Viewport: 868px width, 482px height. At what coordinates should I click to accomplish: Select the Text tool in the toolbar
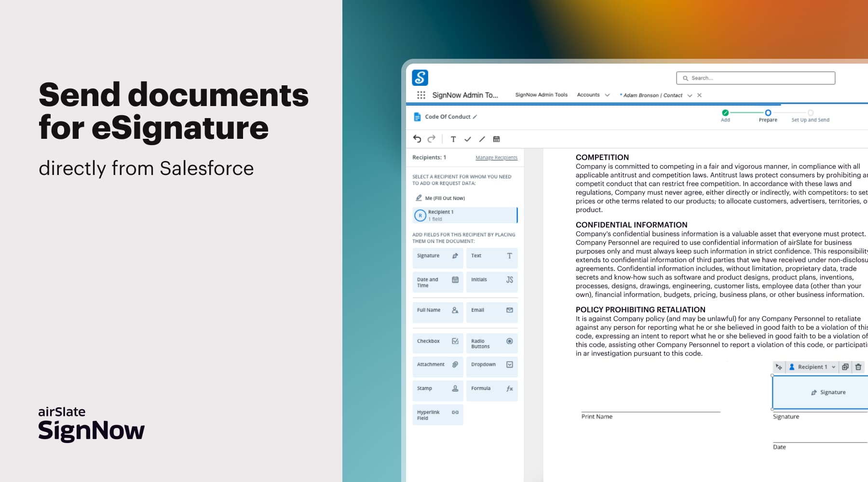[453, 139]
